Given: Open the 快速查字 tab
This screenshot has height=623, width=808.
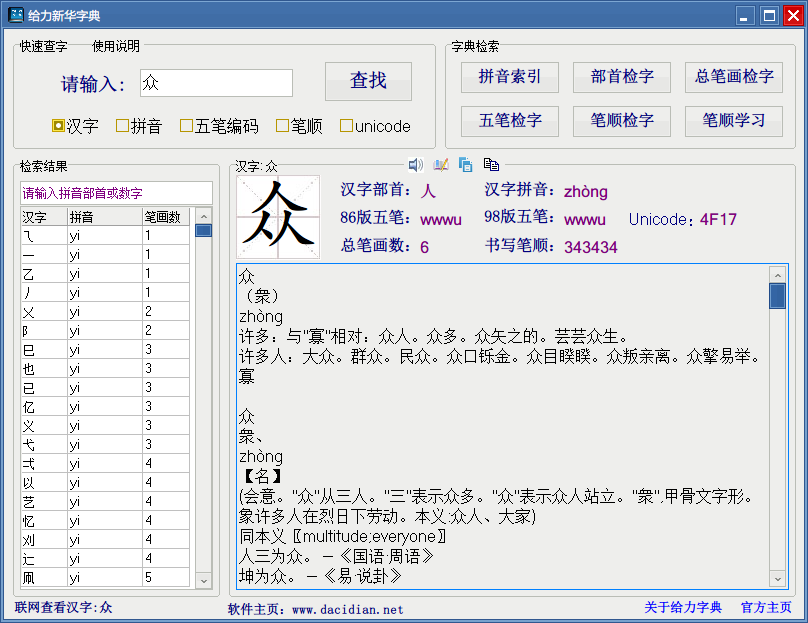Looking at the screenshot, I should 43,46.
